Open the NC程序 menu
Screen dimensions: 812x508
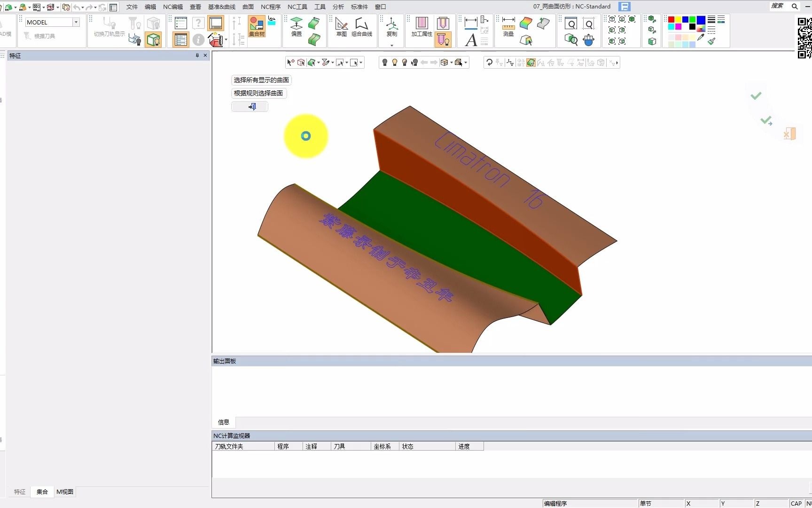click(x=270, y=7)
